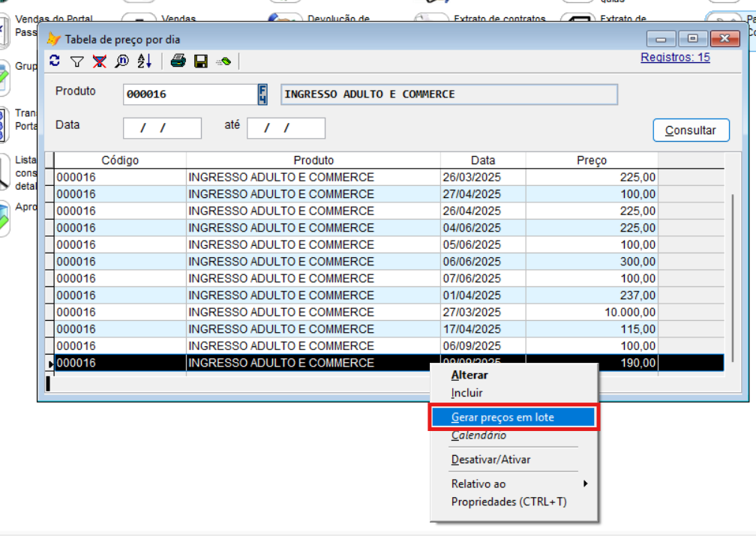Screen dimensions: 756x536
Task: Click the refresh icon in the toolbar
Action: click(x=54, y=61)
